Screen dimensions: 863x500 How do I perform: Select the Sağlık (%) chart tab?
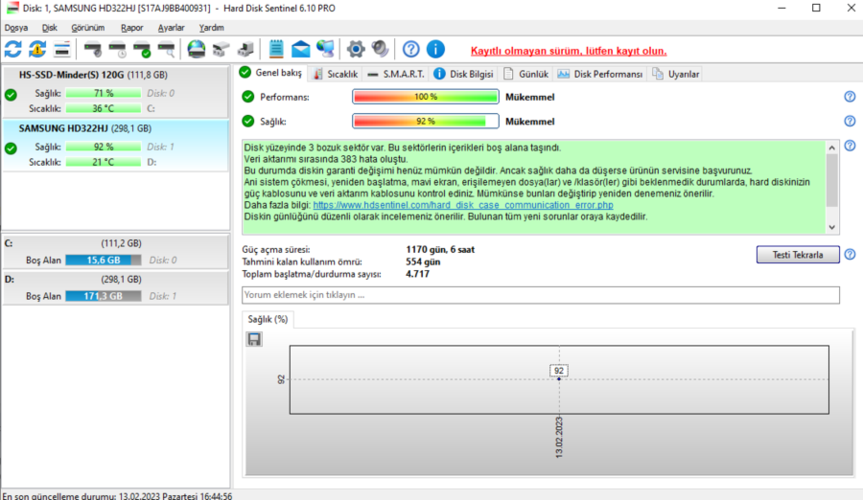(268, 319)
